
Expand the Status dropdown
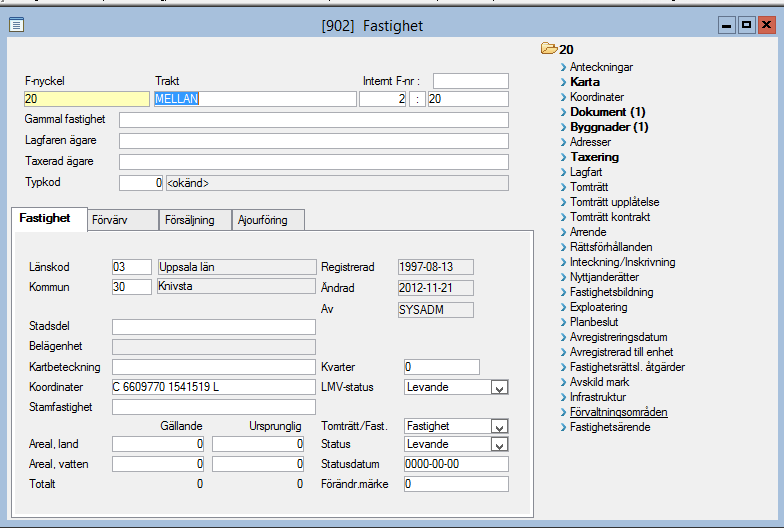click(x=499, y=444)
